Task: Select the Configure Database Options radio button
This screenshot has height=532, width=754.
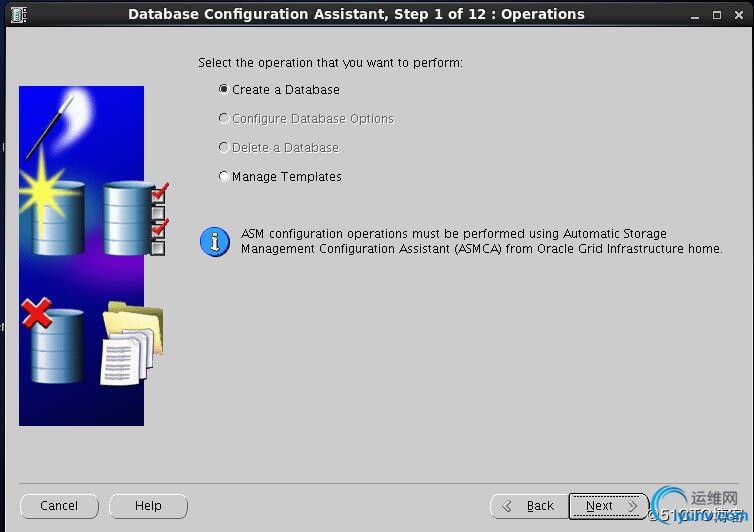Action: click(x=224, y=118)
